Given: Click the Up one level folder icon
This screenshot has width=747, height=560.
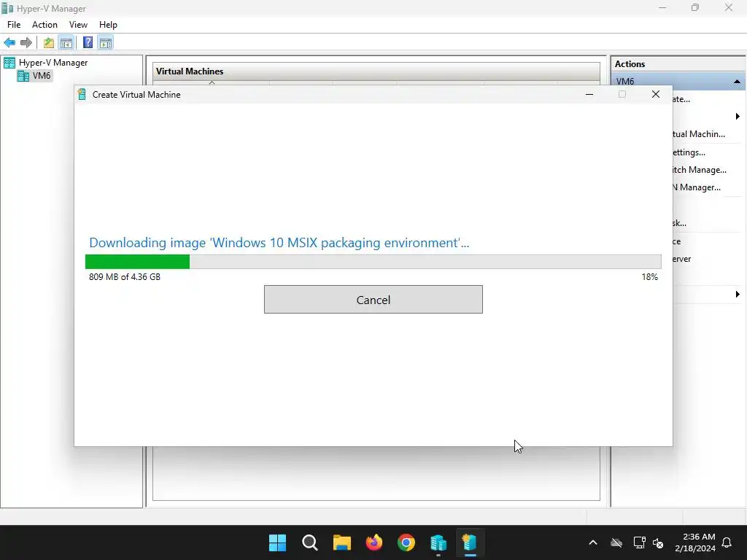Looking at the screenshot, I should pos(49,43).
